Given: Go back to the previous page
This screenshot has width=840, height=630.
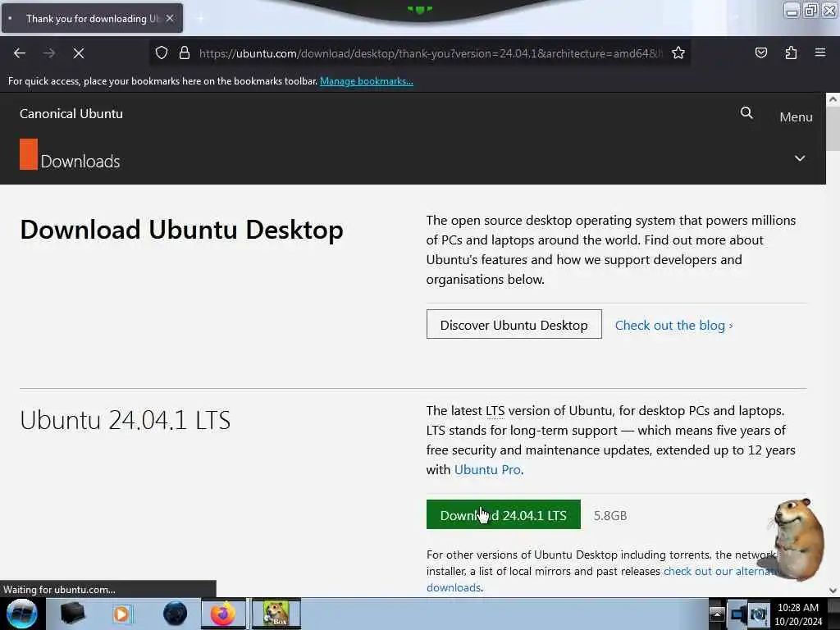Looking at the screenshot, I should 20,53.
